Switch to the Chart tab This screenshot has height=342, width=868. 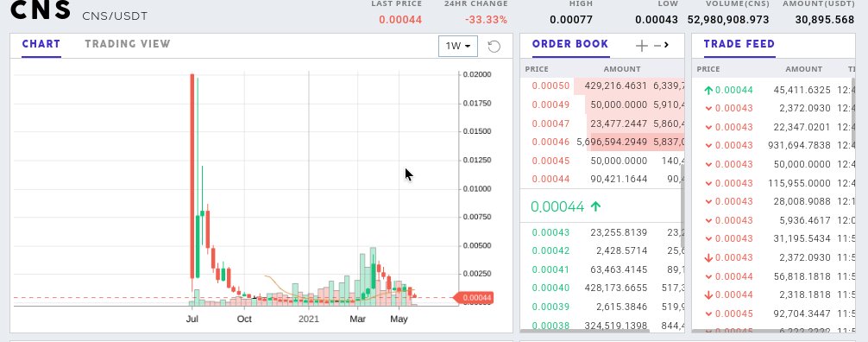[41, 44]
